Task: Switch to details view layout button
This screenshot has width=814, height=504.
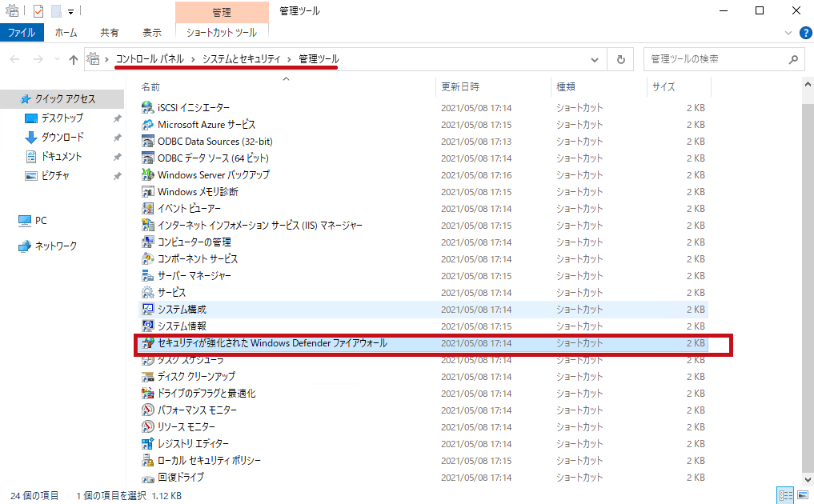Action: click(x=785, y=495)
